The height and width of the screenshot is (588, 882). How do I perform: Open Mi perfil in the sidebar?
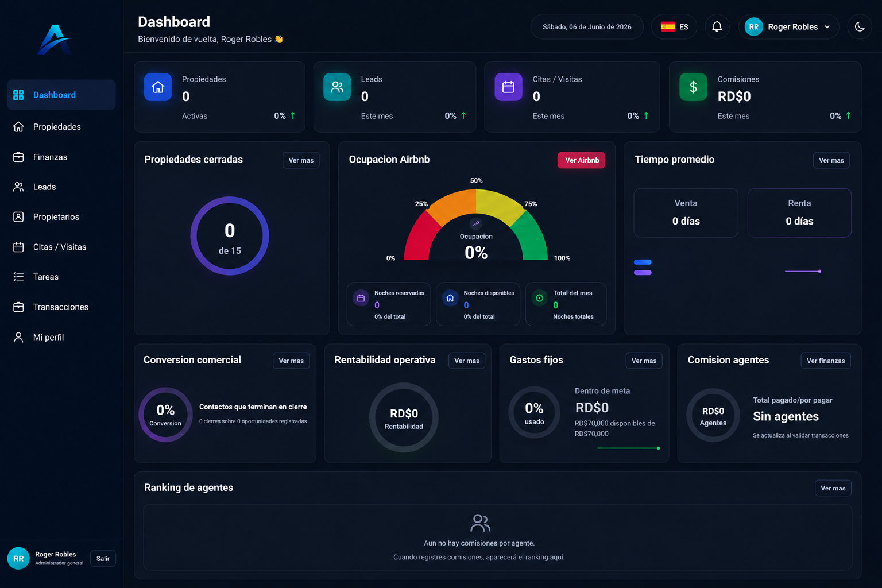(61, 337)
